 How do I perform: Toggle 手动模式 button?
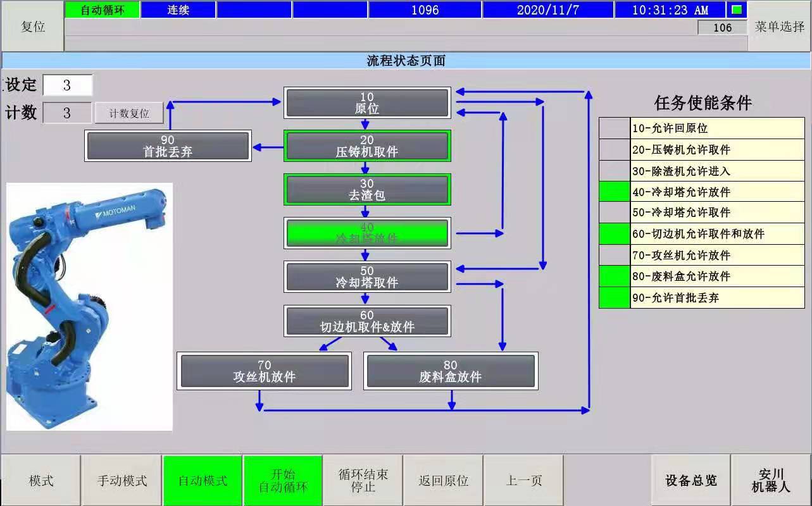tap(122, 481)
